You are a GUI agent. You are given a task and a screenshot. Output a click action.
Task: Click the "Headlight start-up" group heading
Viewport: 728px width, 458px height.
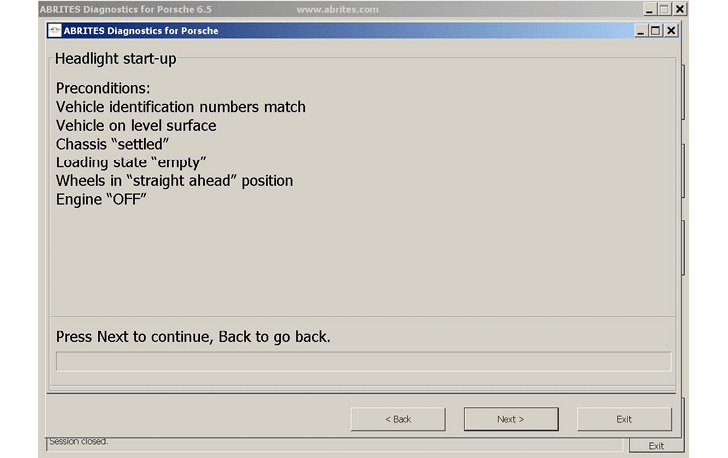pos(115,59)
